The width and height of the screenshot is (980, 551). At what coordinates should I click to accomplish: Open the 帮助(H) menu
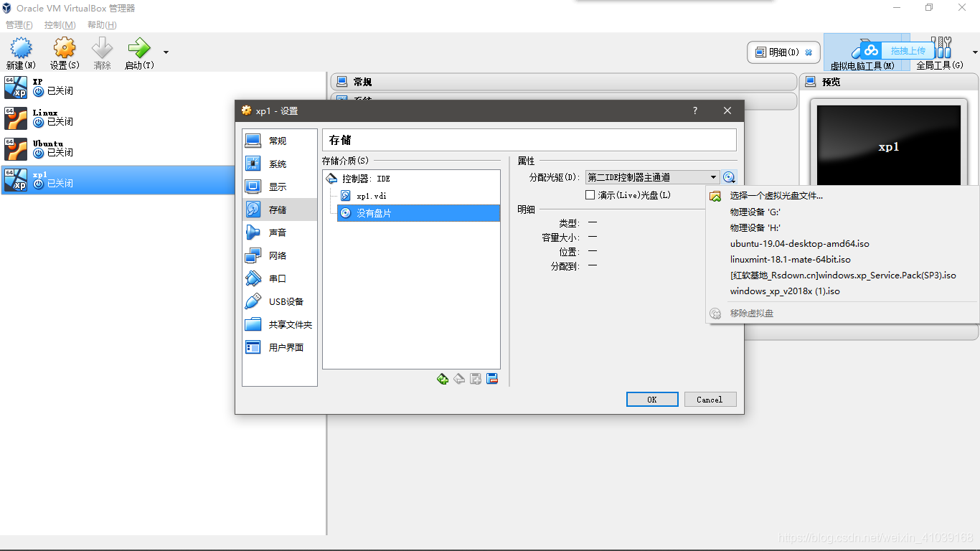(102, 25)
